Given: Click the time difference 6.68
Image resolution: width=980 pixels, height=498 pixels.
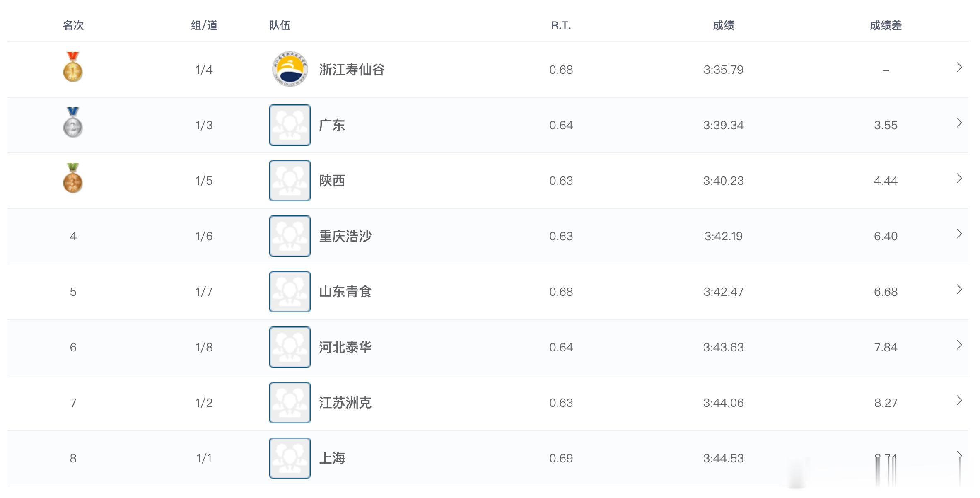Looking at the screenshot, I should [x=886, y=292].
